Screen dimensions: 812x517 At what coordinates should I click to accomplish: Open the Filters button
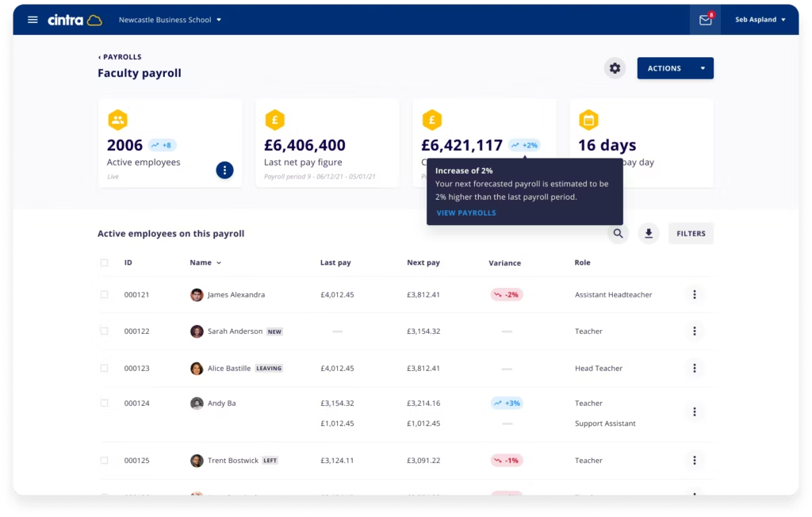coord(691,234)
